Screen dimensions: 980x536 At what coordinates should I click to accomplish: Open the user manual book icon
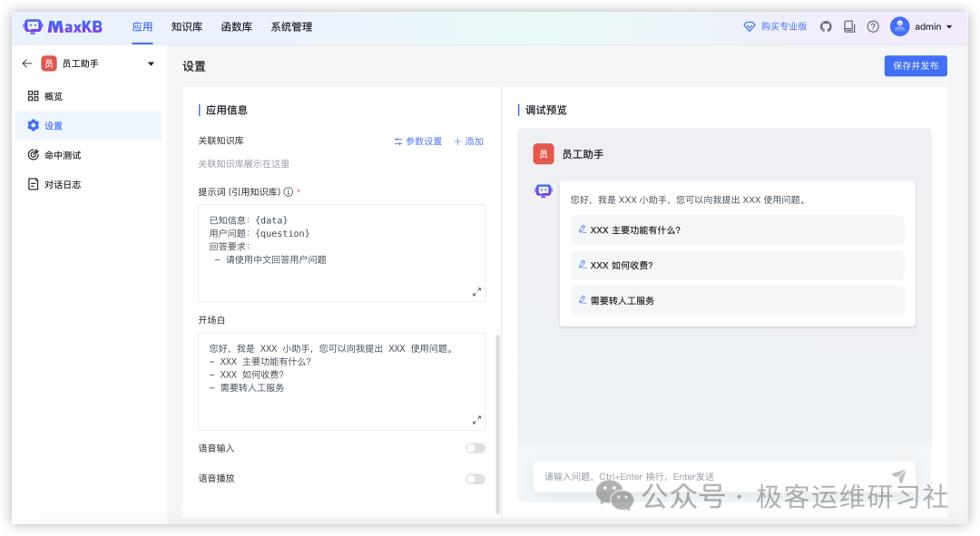click(849, 27)
